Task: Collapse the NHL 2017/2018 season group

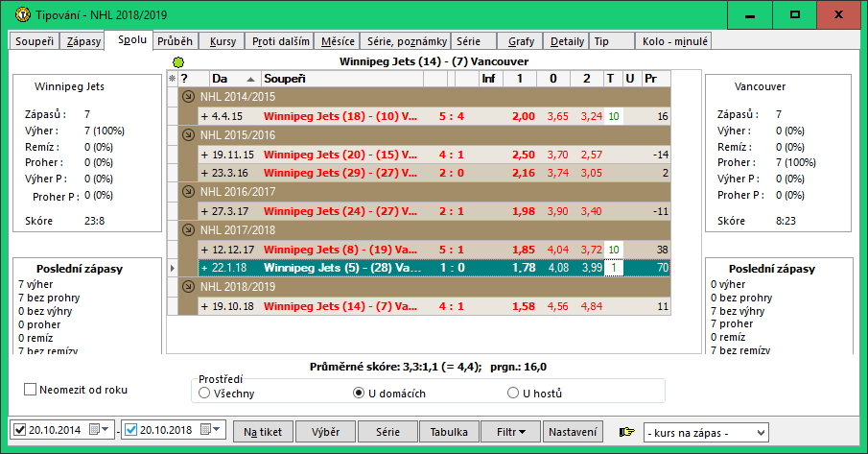Action: [187, 230]
